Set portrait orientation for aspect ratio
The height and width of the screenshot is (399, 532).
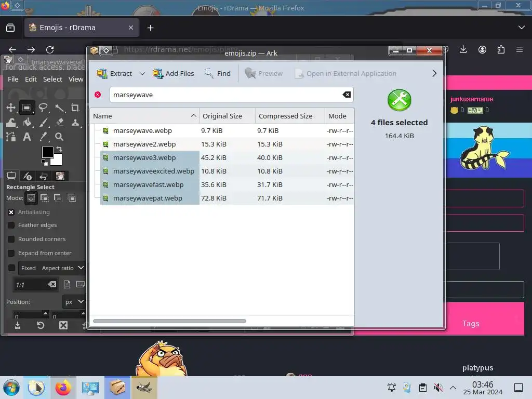[67, 284]
